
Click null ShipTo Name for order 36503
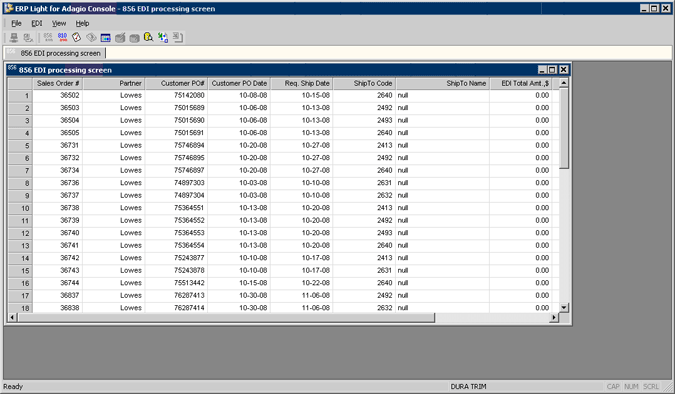443,108
